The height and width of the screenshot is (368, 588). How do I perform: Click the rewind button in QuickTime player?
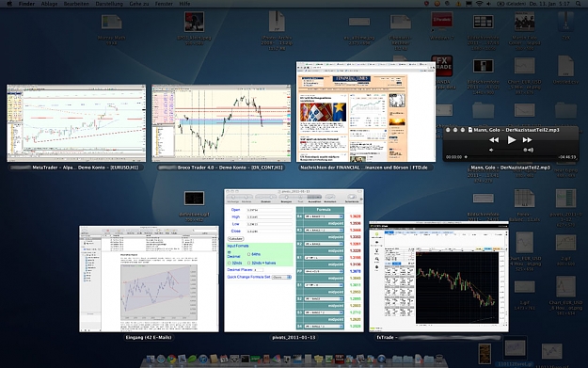[x=494, y=140]
